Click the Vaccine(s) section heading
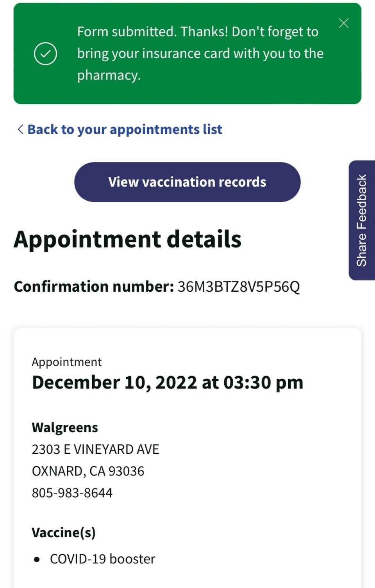The height and width of the screenshot is (588, 375). (x=64, y=533)
